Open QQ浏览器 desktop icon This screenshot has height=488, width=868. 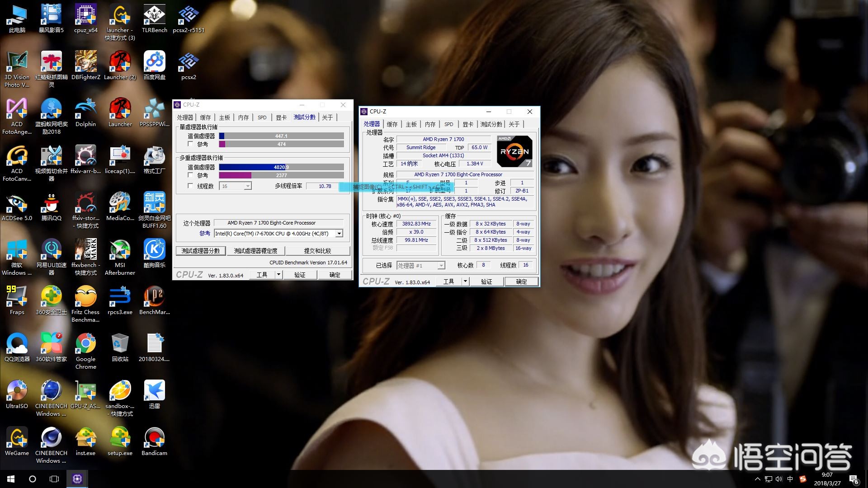pos(17,347)
